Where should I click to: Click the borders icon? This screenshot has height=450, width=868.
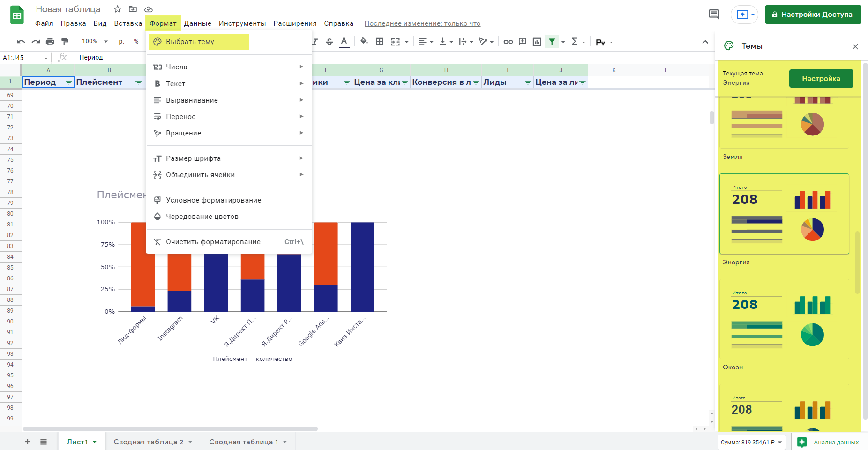[x=380, y=42]
